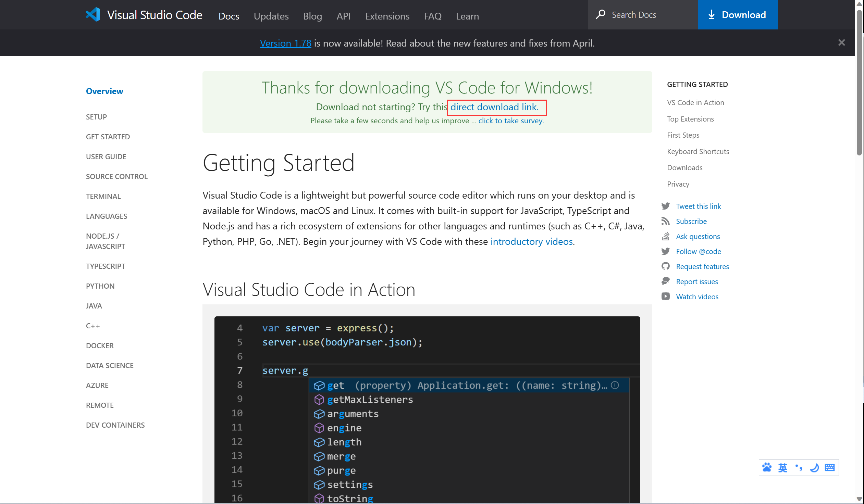The image size is (864, 504).
Task: Expand the PYTHON sidebar section
Action: tap(100, 286)
